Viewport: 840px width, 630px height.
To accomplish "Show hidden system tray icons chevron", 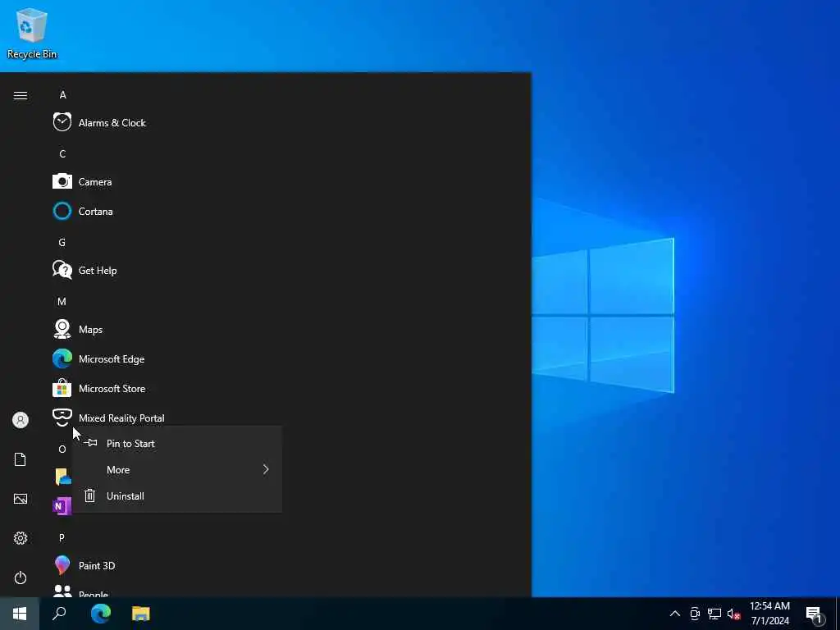I will (675, 614).
